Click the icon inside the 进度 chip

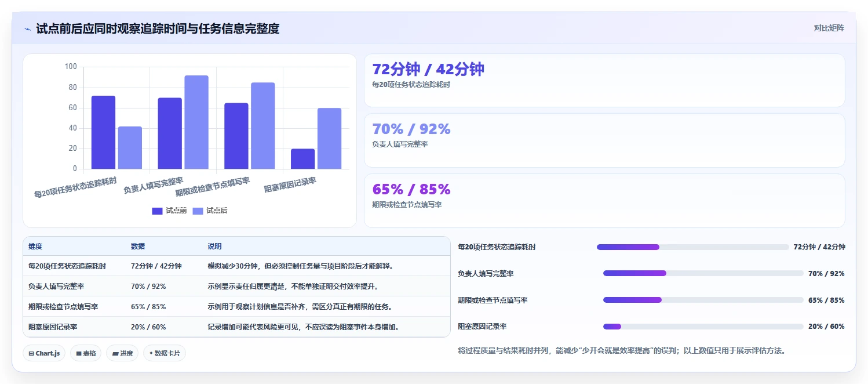point(115,353)
